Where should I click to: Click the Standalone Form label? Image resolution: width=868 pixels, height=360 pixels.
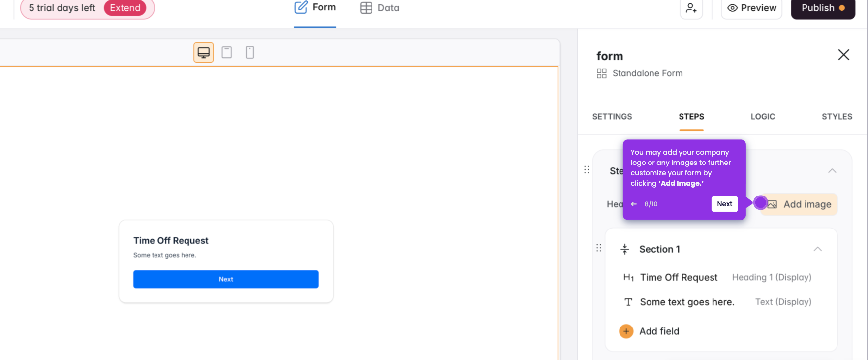point(648,73)
